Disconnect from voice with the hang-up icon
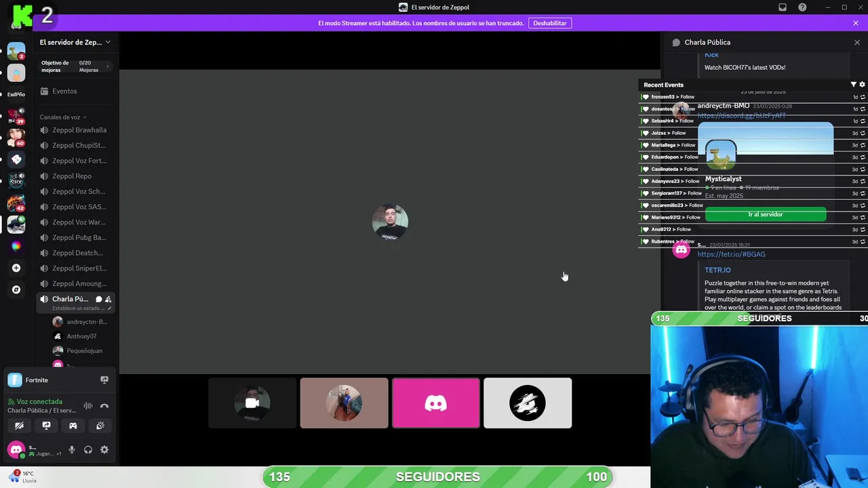Viewport: 868px width, 488px height. point(104,406)
